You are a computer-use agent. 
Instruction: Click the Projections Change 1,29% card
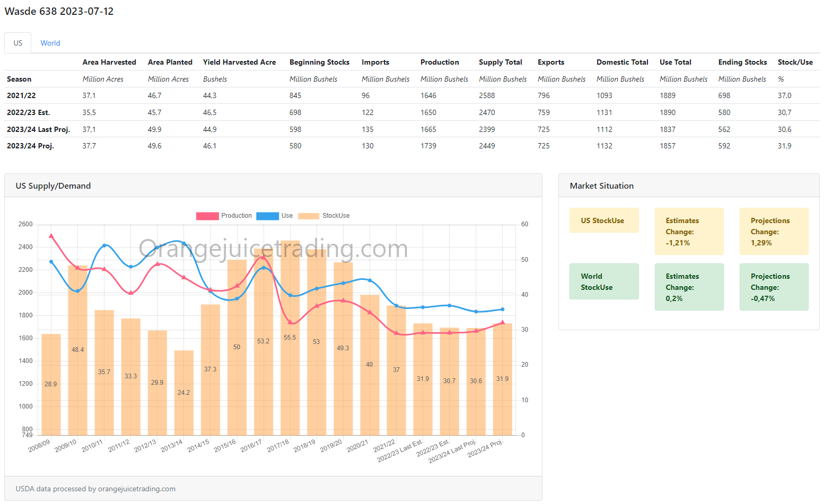click(x=773, y=232)
